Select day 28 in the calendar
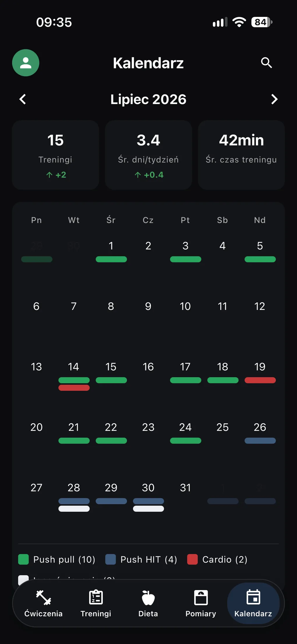The width and height of the screenshot is (297, 644). click(74, 488)
